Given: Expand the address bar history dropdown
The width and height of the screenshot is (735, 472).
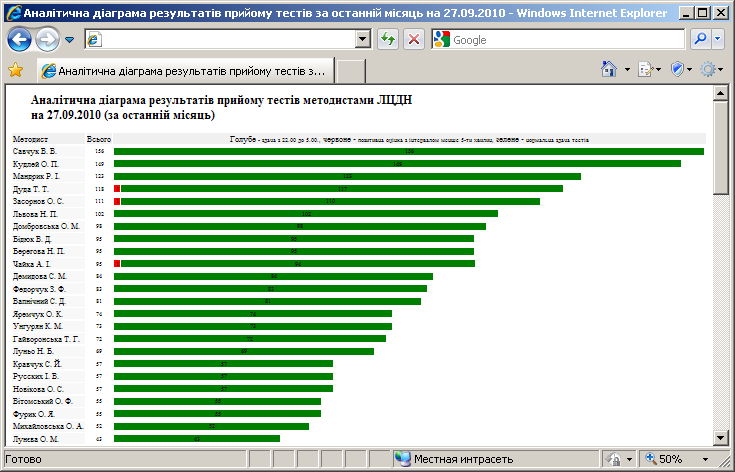Looking at the screenshot, I should 363,39.
